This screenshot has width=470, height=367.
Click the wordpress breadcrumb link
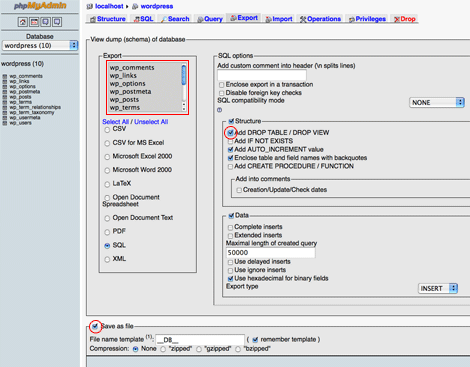tap(157, 6)
